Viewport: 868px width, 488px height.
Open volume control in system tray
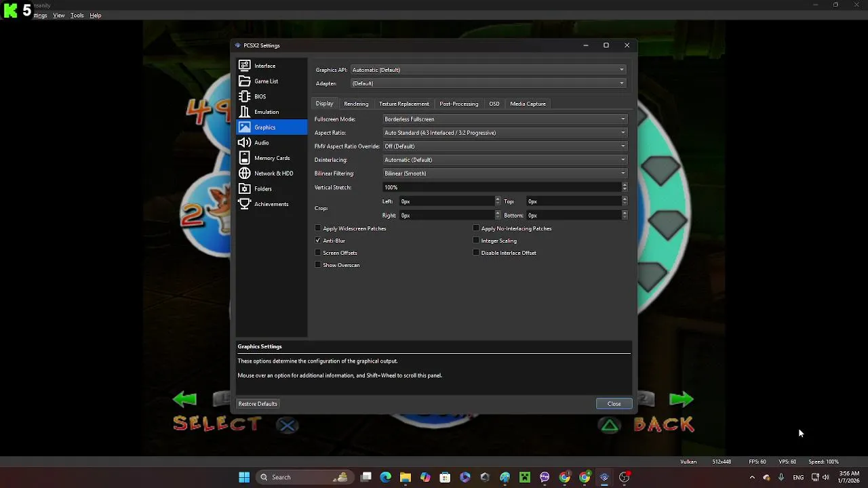(826, 477)
